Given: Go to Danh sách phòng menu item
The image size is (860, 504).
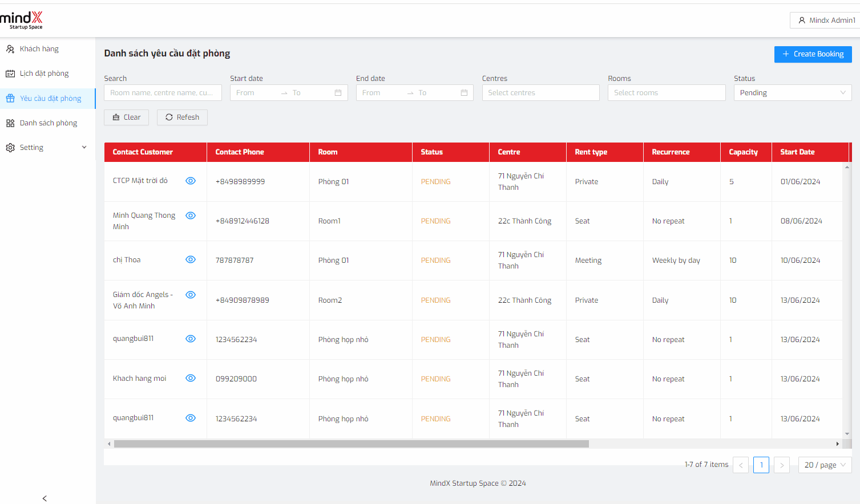Looking at the screenshot, I should point(48,123).
